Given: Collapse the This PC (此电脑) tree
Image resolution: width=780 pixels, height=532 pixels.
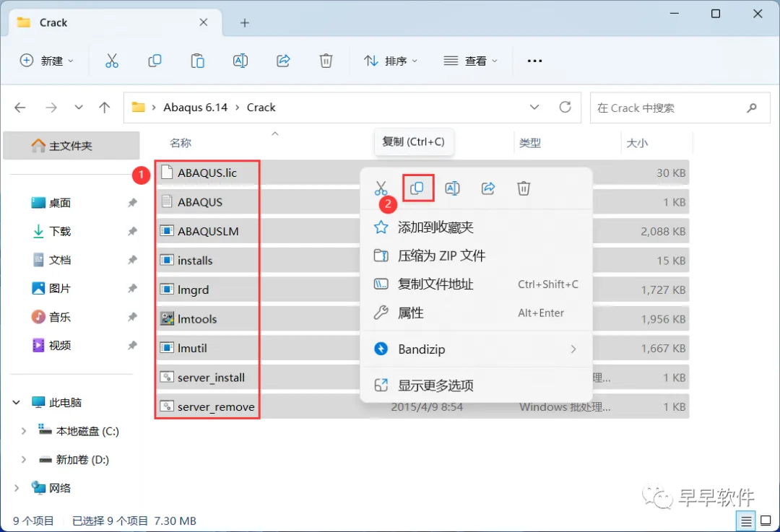Looking at the screenshot, I should click(17, 402).
